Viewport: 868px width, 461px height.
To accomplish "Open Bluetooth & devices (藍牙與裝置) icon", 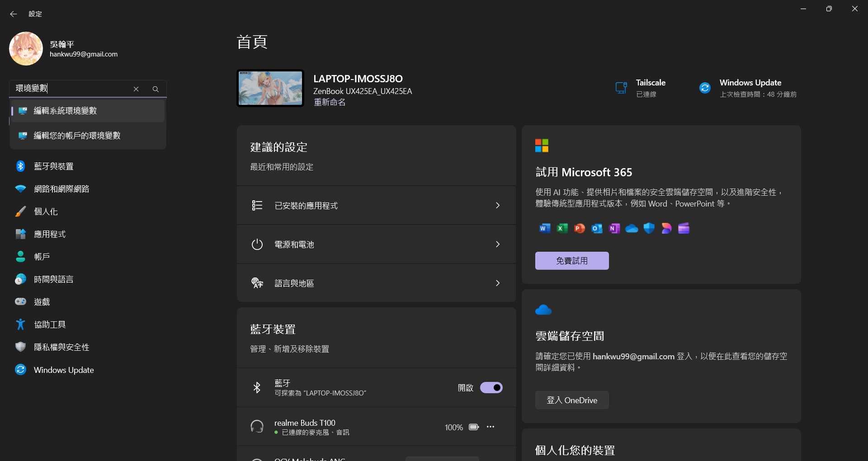I will (21, 166).
